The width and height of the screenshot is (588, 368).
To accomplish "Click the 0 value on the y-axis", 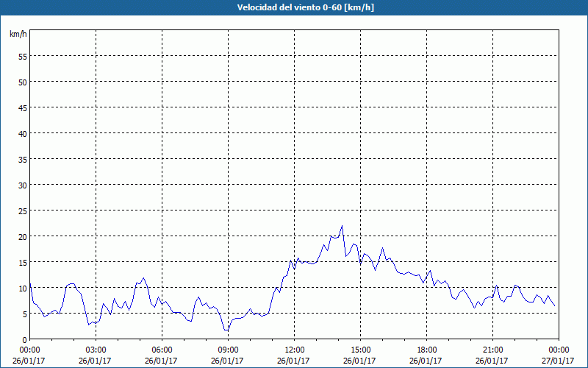I will click(25, 340).
